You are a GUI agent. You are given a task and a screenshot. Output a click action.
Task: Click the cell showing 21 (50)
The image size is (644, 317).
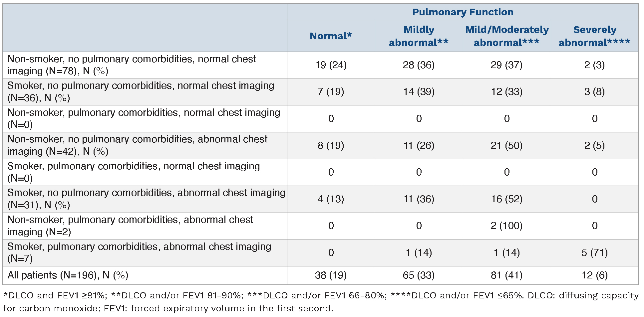(x=506, y=145)
